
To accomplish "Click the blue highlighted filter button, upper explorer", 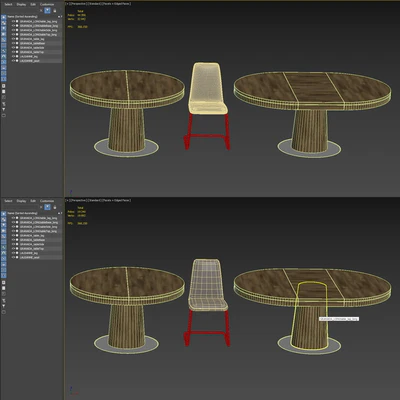I will click(47, 10).
